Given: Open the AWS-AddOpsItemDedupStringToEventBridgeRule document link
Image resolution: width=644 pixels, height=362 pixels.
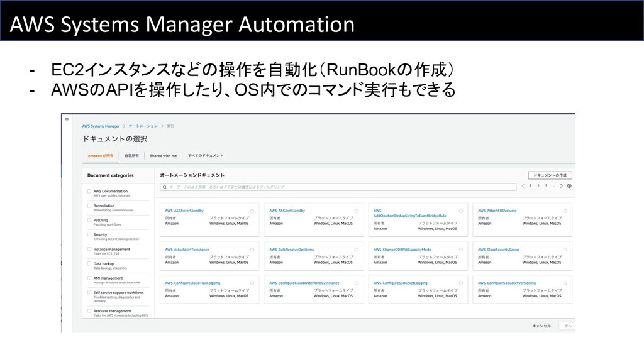Looking at the screenshot, I should (409, 213).
